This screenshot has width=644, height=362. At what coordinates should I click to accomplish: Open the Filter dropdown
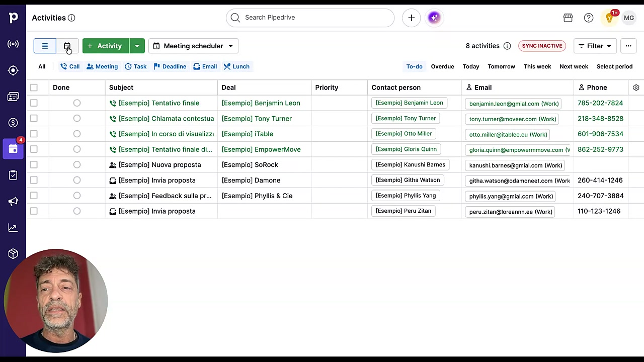click(x=595, y=46)
